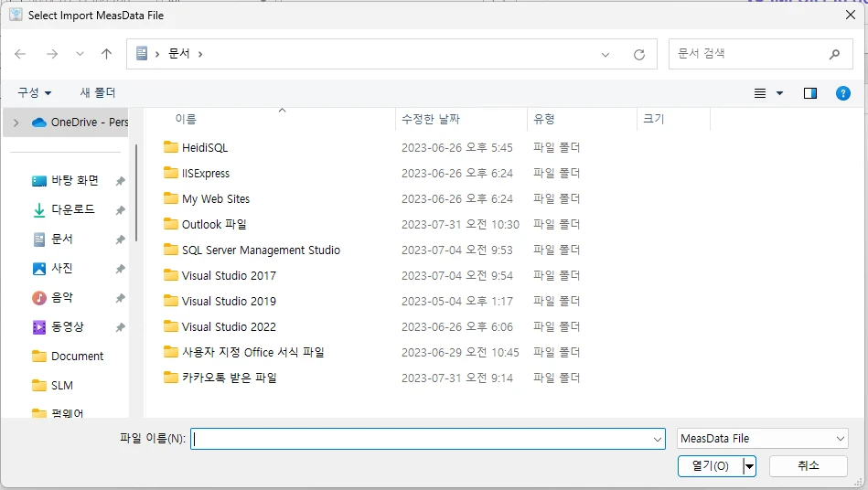Open 음악 in the sidebar
This screenshot has width=868, height=490.
(x=62, y=297)
